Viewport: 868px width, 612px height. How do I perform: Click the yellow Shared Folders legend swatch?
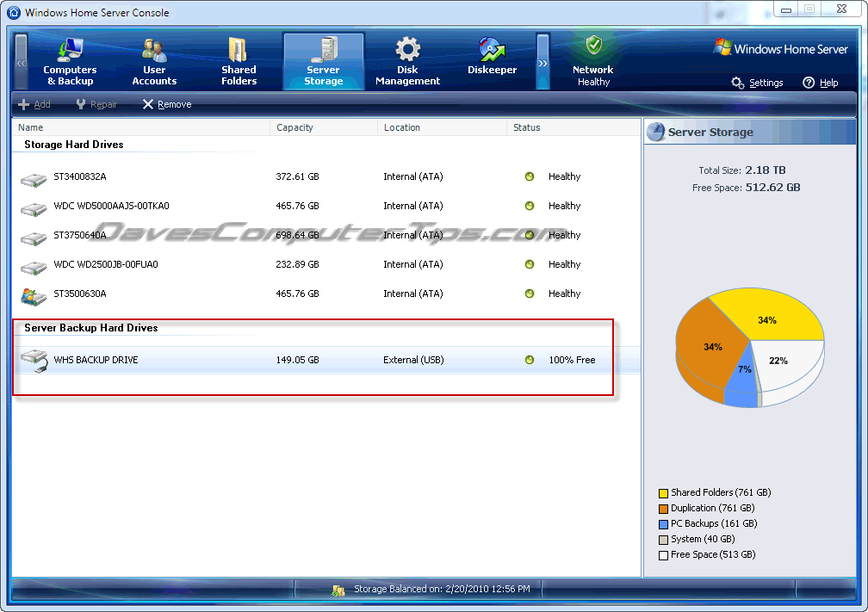tap(663, 493)
